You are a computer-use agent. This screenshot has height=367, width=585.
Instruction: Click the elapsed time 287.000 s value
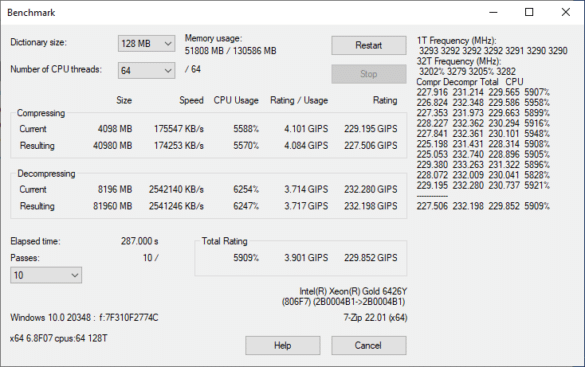pos(140,241)
